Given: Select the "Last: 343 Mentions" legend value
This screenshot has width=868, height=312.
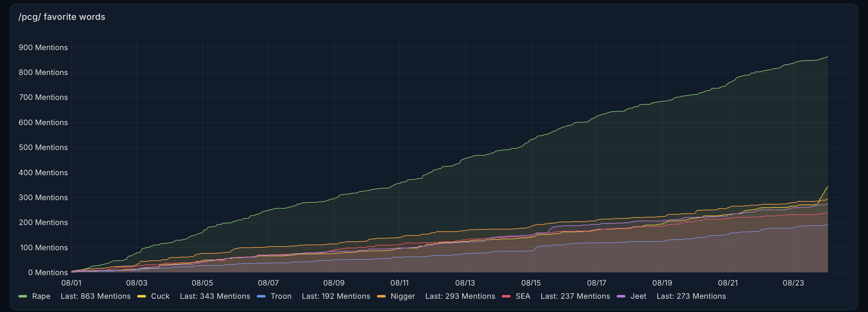Looking at the screenshot, I should [215, 296].
